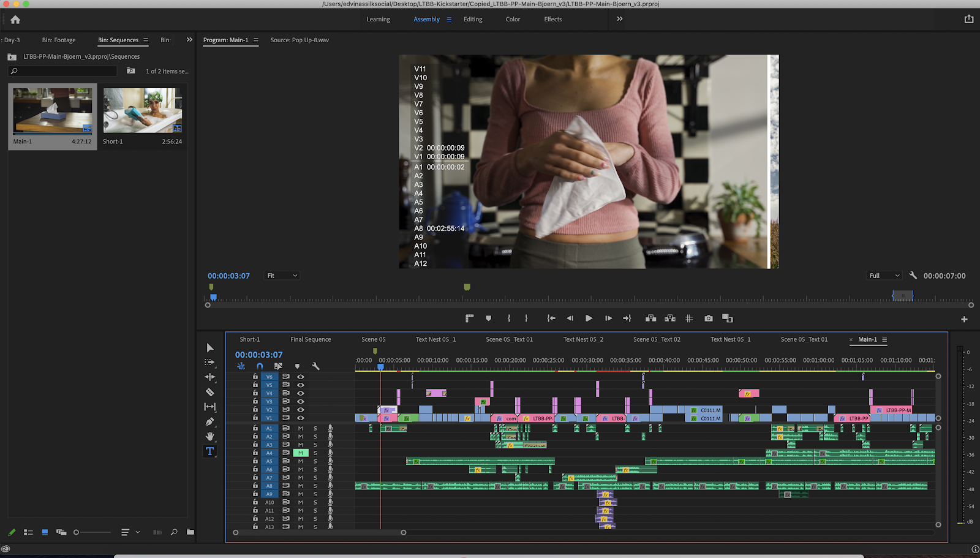Select the Slip tool
Viewport: 980px width, 558px height.
(210, 407)
